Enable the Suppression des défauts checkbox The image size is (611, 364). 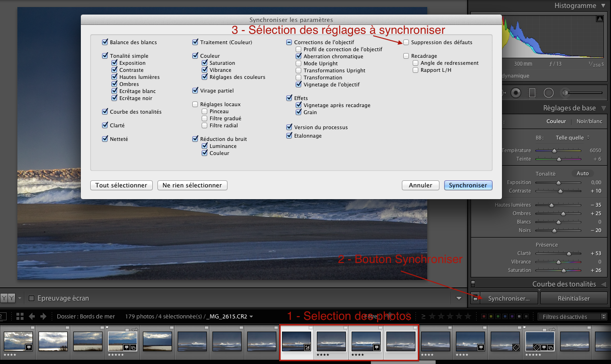[405, 42]
